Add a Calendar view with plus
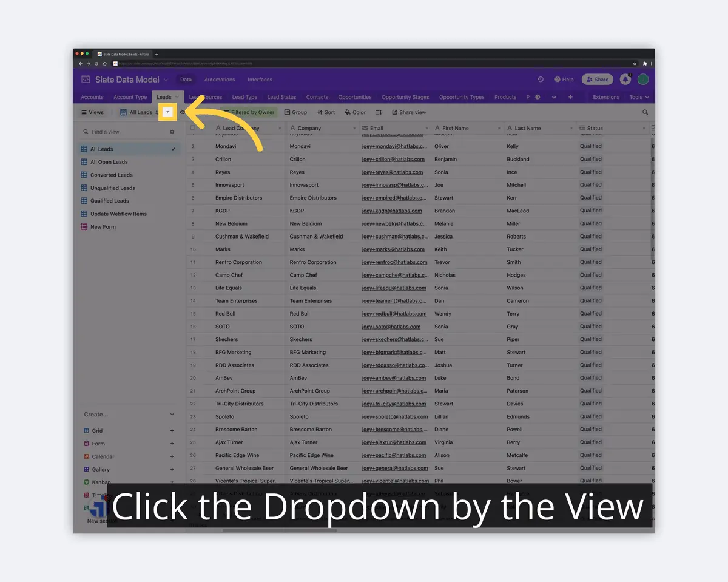The height and width of the screenshot is (582, 728). tap(172, 456)
